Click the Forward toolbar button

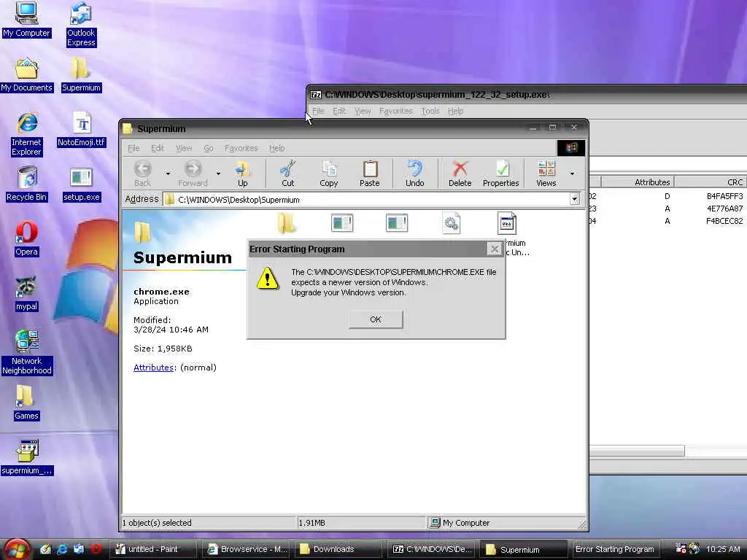click(x=193, y=174)
